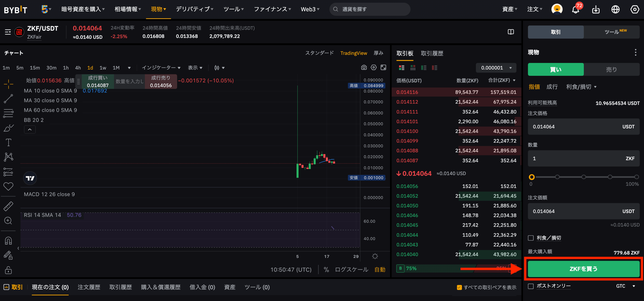The image size is (644, 301).
Task: Open the trading pair list menu
Action: 8,32
